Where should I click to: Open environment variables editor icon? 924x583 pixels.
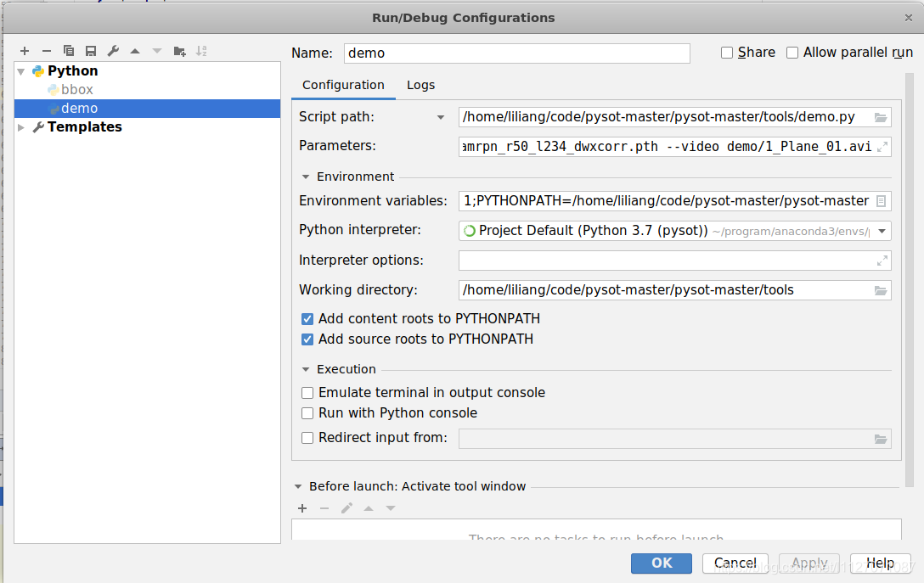pyautogui.click(x=881, y=201)
